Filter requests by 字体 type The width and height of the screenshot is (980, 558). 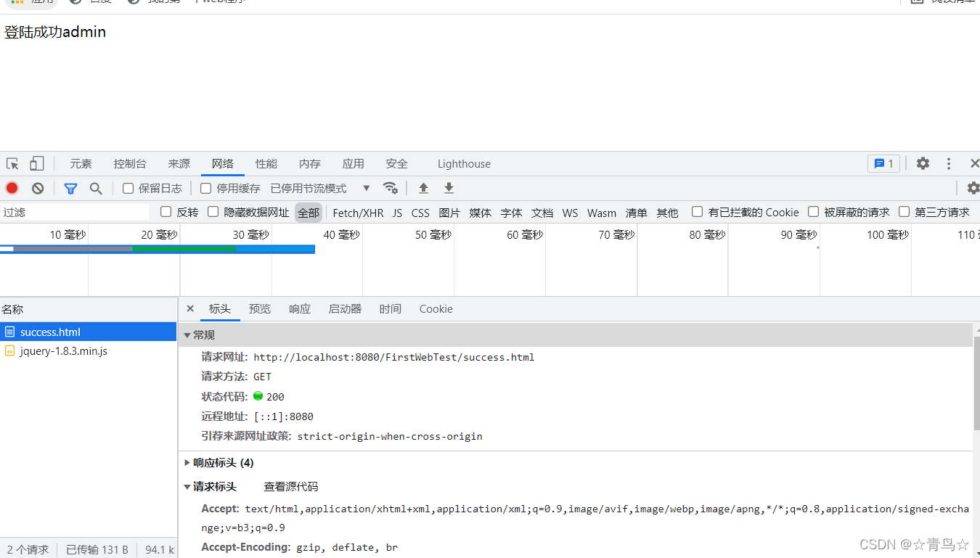512,213
